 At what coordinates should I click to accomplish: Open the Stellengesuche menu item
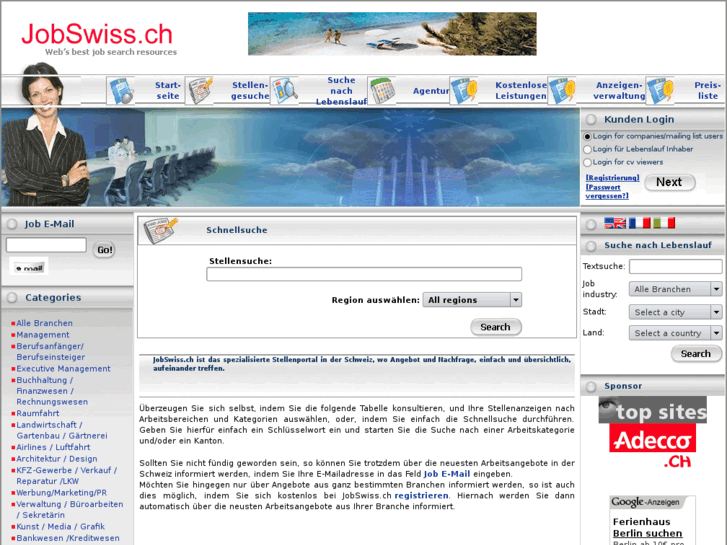[x=250, y=90]
